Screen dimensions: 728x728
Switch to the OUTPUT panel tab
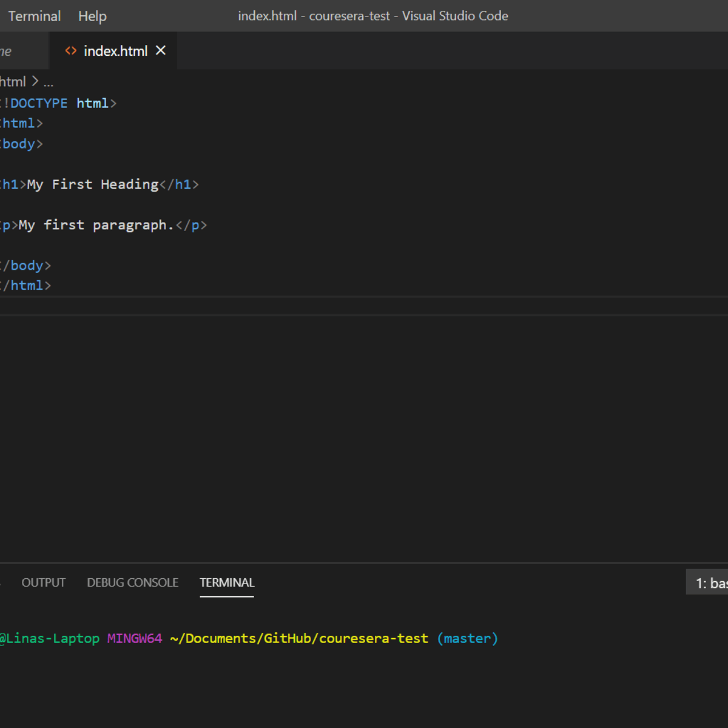(x=43, y=582)
